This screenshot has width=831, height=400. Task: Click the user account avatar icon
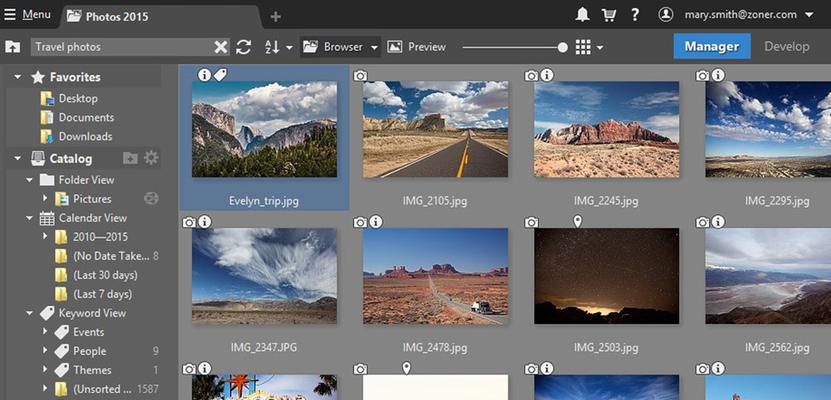click(666, 15)
